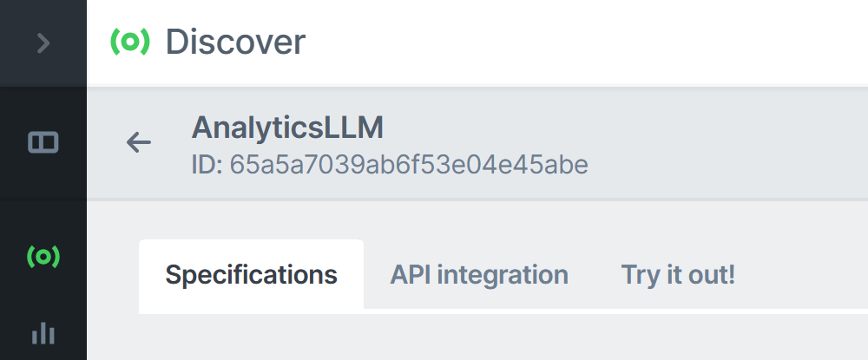Expand the sidebar using the chevron arrow

[43, 43]
